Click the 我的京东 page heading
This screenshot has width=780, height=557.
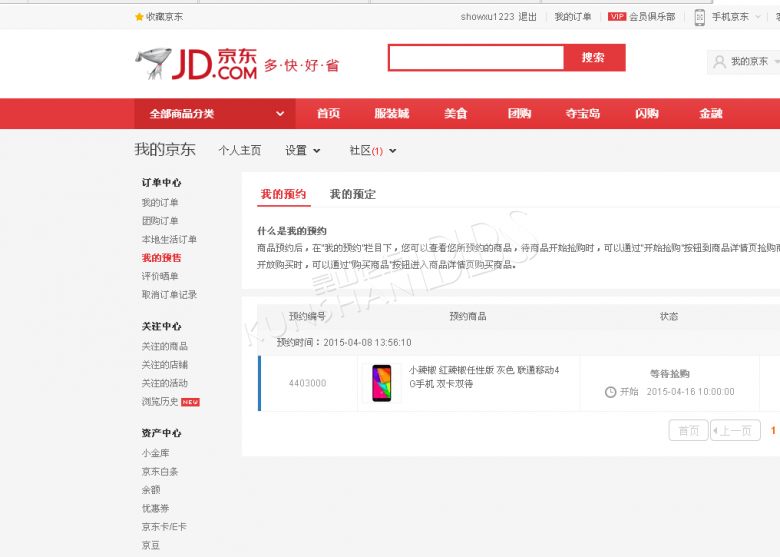pyautogui.click(x=165, y=150)
